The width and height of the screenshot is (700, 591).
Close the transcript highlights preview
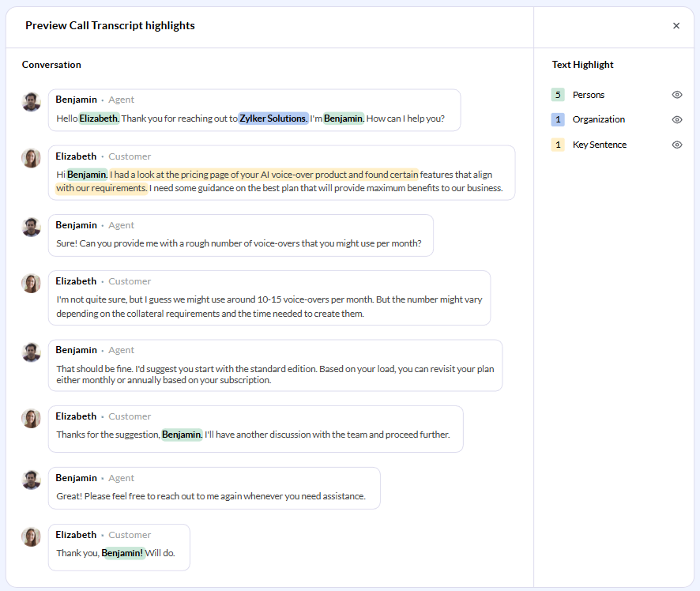(676, 26)
